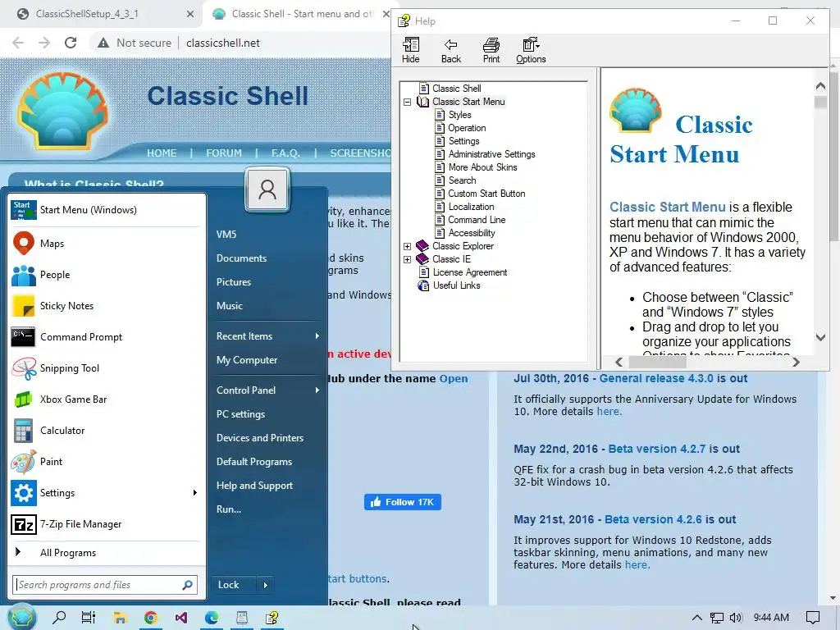
Task: Click the Help content horizontal scrollbar thumb
Action: [x=657, y=362]
